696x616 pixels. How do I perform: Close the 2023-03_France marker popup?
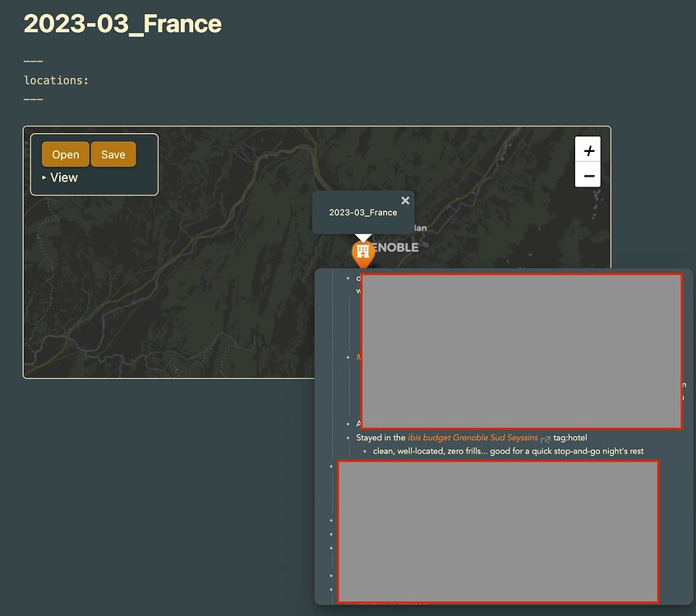click(405, 200)
